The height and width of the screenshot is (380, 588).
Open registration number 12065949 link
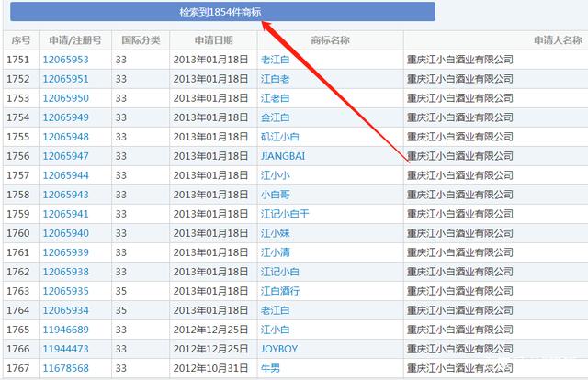65,117
